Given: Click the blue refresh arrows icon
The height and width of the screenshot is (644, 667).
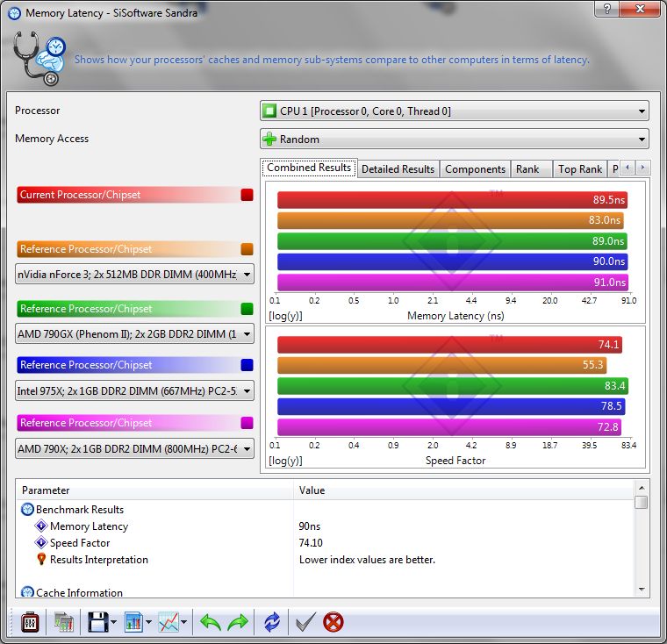Looking at the screenshot, I should (x=272, y=622).
